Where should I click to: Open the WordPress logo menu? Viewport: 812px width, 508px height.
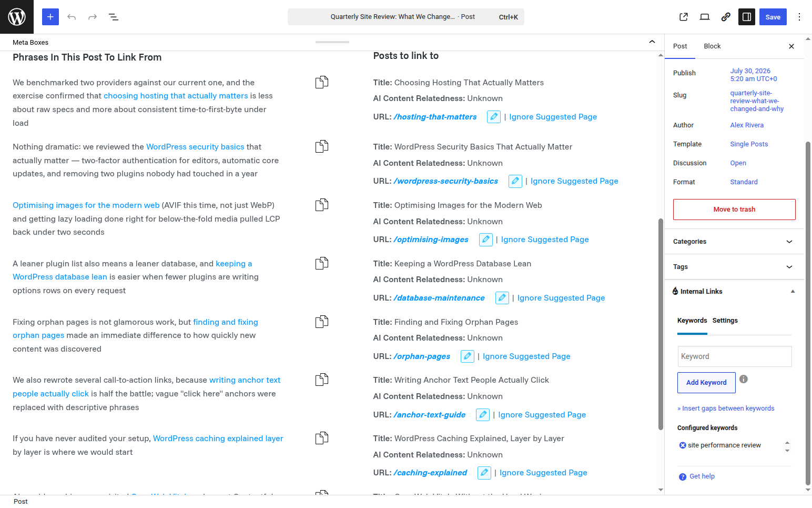[x=17, y=17]
